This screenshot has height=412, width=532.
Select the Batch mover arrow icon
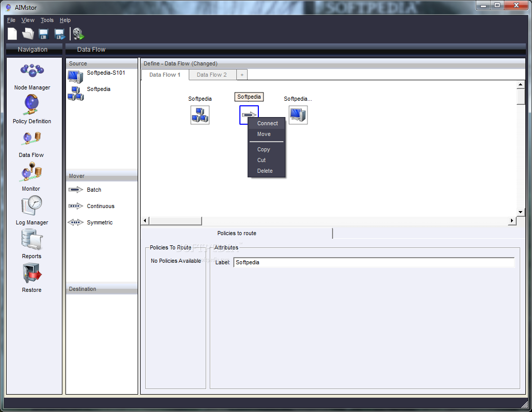point(76,190)
